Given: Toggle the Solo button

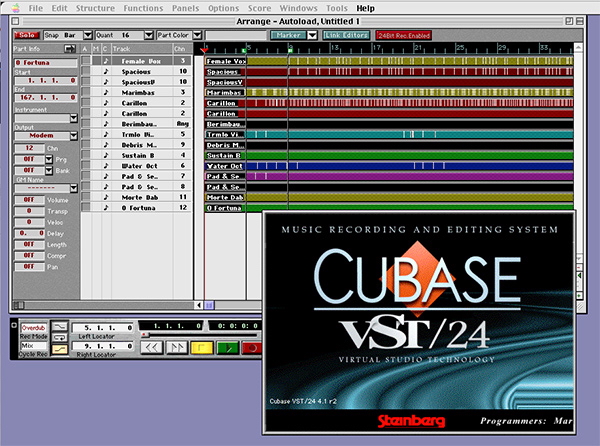Looking at the screenshot, I should click(27, 35).
